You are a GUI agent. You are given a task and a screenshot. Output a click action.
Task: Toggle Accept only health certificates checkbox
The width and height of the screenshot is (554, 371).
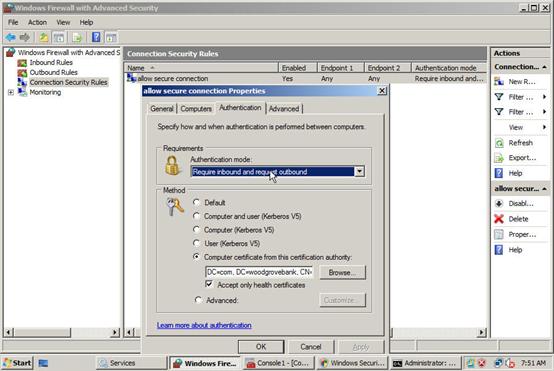coord(209,284)
